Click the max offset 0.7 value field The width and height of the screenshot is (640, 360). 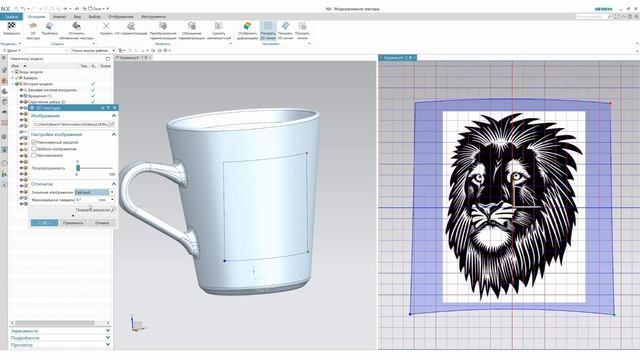(x=86, y=200)
